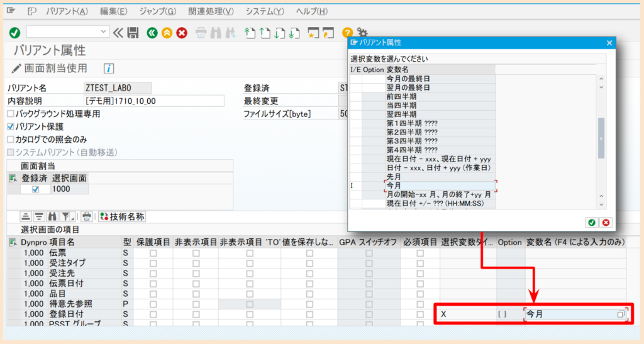This screenshot has width=644, height=344.
Task: Click the 必須項目 column header
Action: pos(419,243)
